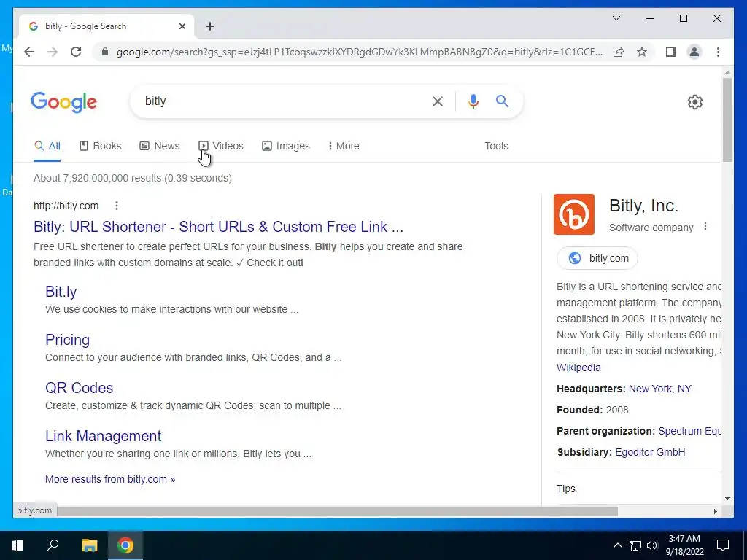The width and height of the screenshot is (747, 560).
Task: Click the padlock site info icon
Action: (105, 52)
